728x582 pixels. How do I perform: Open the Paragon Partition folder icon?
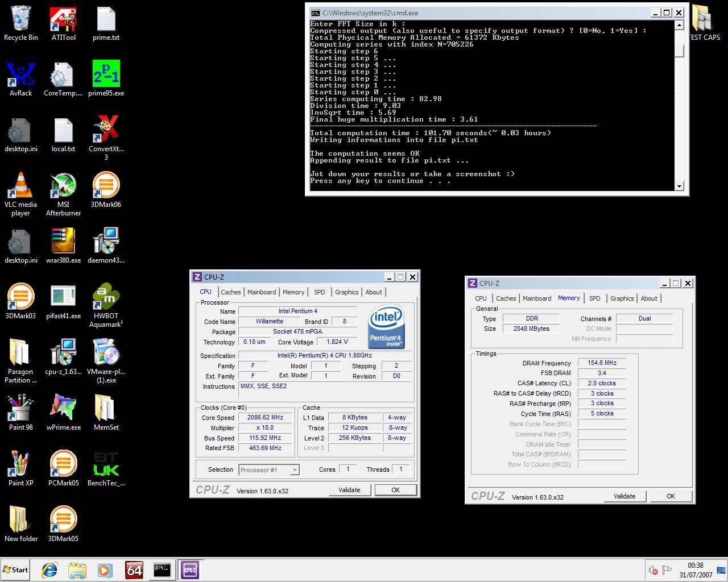(21, 361)
